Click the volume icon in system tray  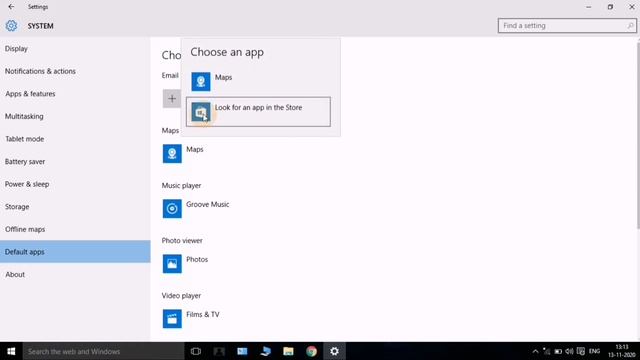click(569, 351)
